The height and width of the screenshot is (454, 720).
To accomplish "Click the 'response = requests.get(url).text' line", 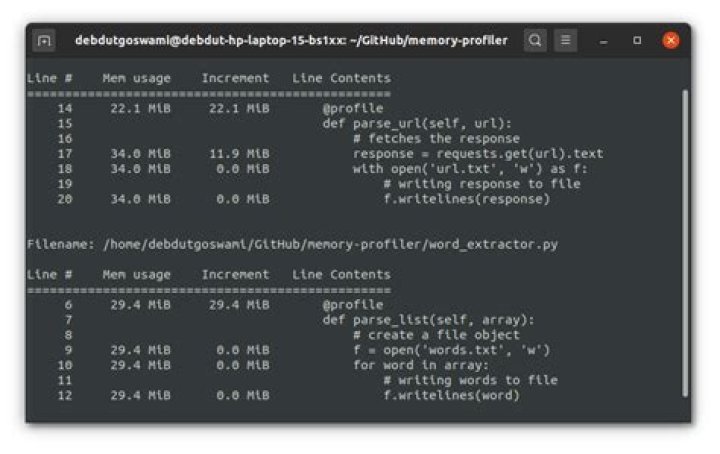I will coord(478,154).
